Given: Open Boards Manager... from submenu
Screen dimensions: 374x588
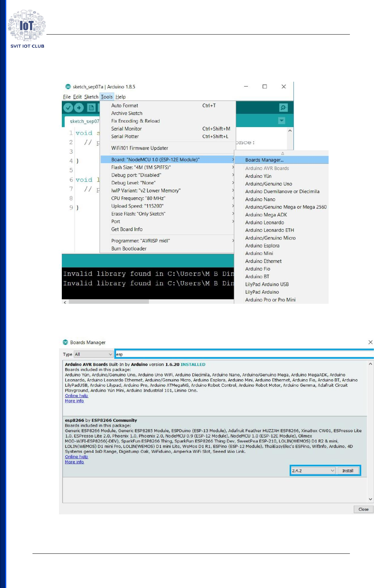Looking at the screenshot, I should coord(282,160).
